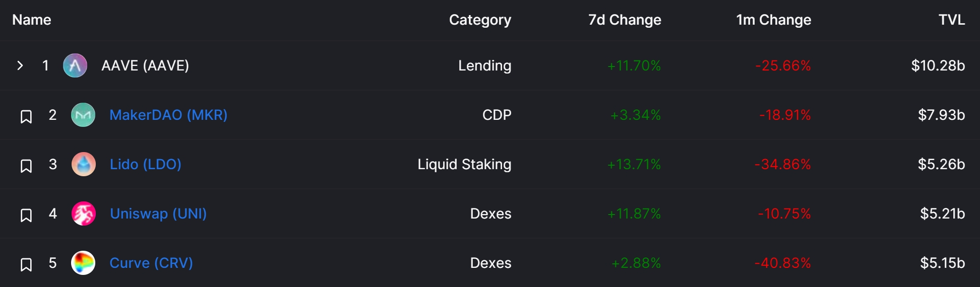980x287 pixels.
Task: Click the Uniswap unicorn logo
Action: (x=84, y=213)
